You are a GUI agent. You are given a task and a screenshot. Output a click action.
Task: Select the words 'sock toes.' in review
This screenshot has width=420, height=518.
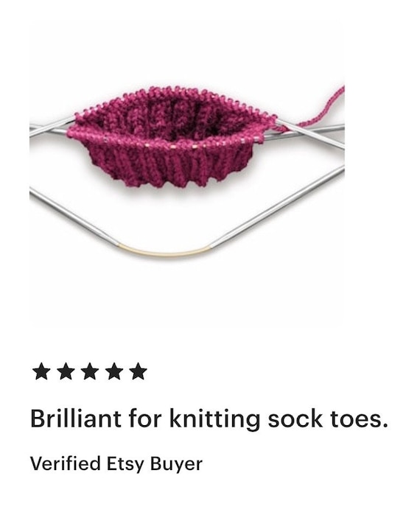(328, 419)
